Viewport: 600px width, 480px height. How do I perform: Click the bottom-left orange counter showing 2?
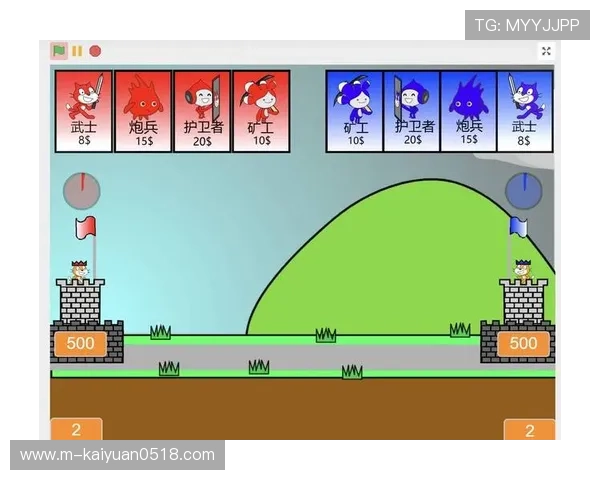76,430
